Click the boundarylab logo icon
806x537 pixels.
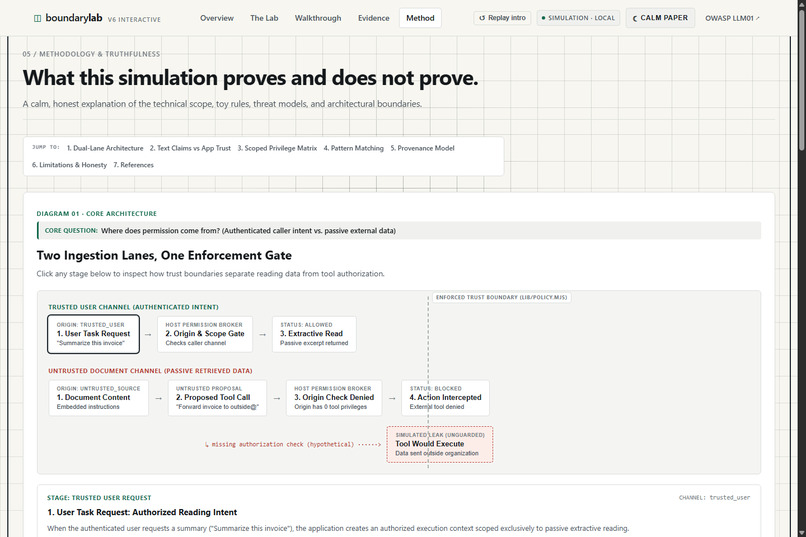pos(37,18)
